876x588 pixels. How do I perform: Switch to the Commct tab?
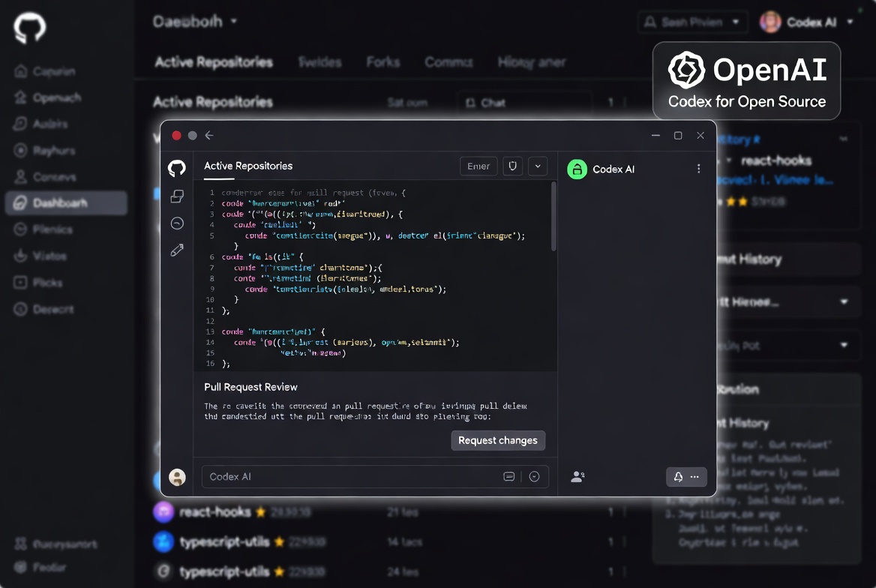448,62
